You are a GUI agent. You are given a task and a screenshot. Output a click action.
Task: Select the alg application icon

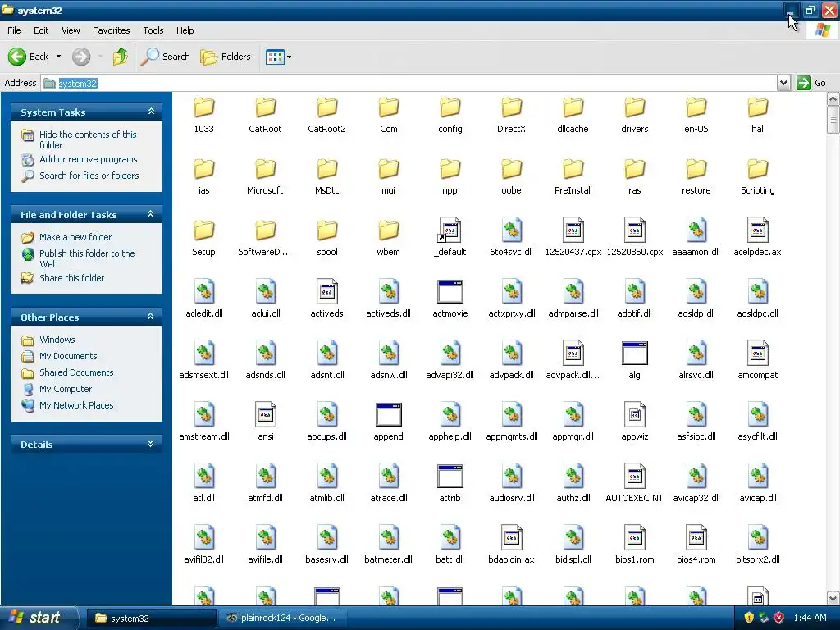tap(634, 354)
